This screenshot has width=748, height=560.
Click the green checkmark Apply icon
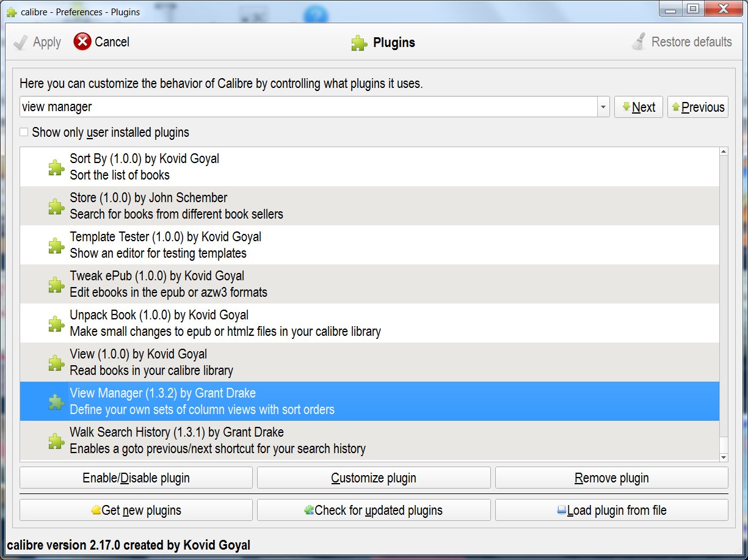[21, 42]
